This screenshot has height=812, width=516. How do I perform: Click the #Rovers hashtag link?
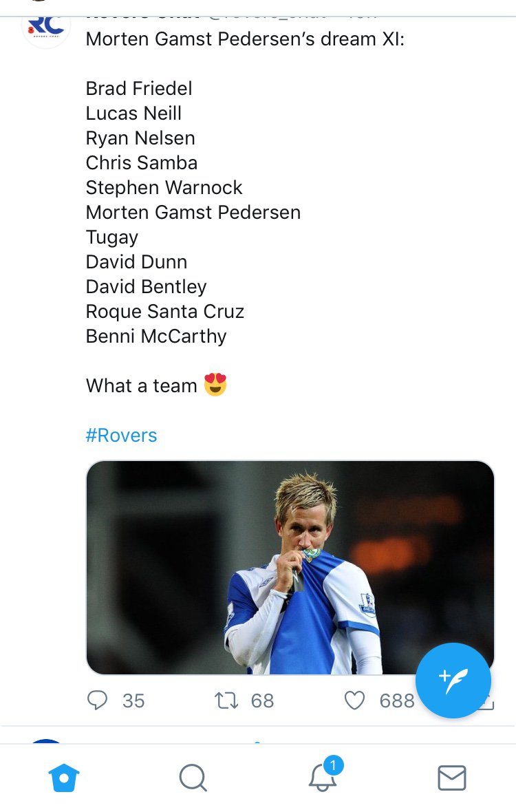122,435
